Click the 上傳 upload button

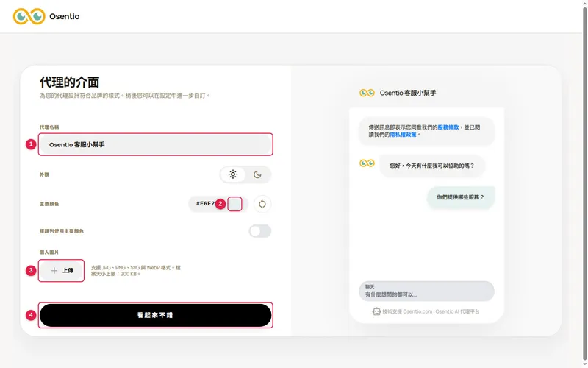pyautogui.click(x=61, y=270)
